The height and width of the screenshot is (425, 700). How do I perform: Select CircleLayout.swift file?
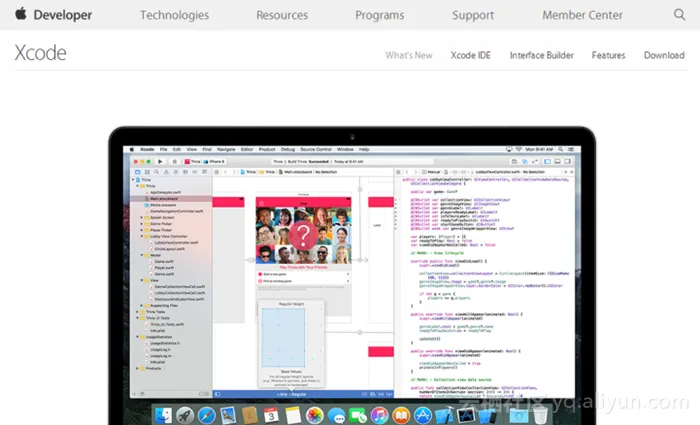click(170, 249)
